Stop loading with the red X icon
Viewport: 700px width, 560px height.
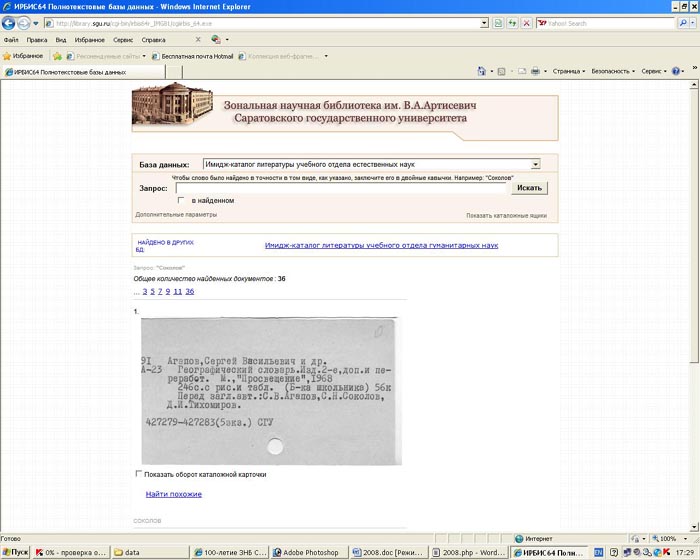point(527,23)
